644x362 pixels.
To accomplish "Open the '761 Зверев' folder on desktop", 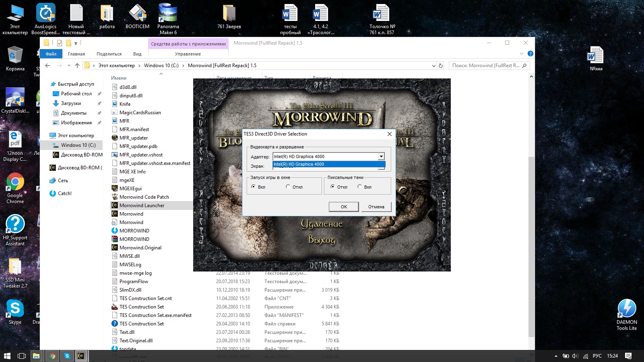I will pos(229,16).
